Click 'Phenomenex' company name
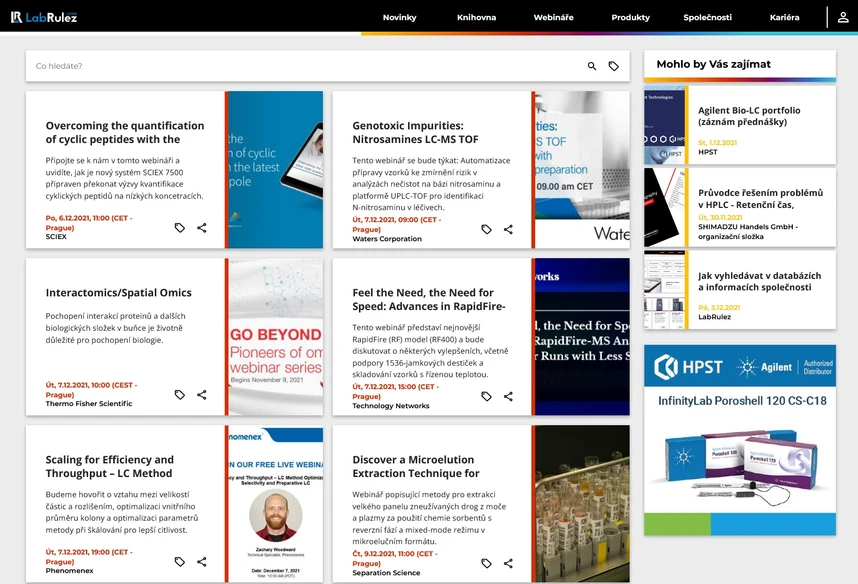Viewport: 858px width, 584px height. (69, 571)
